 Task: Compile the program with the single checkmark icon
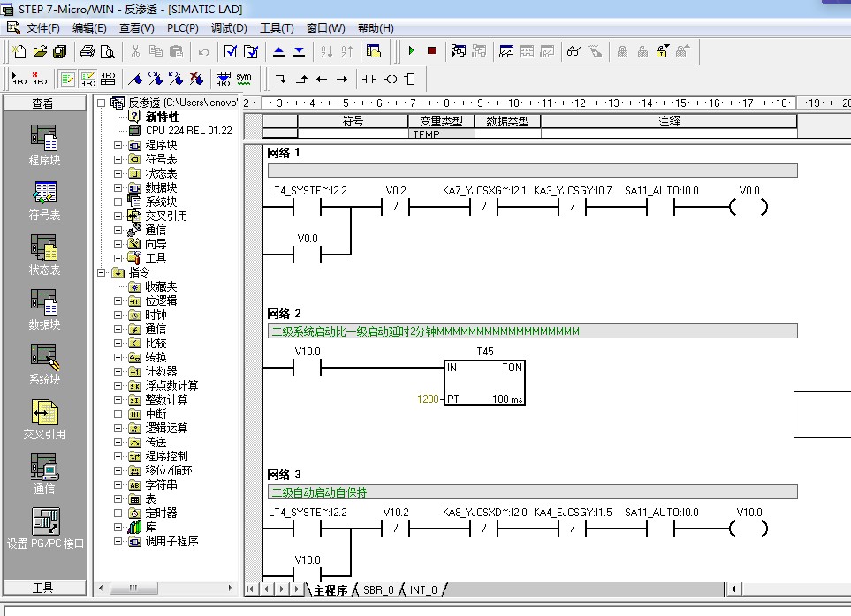click(x=230, y=51)
